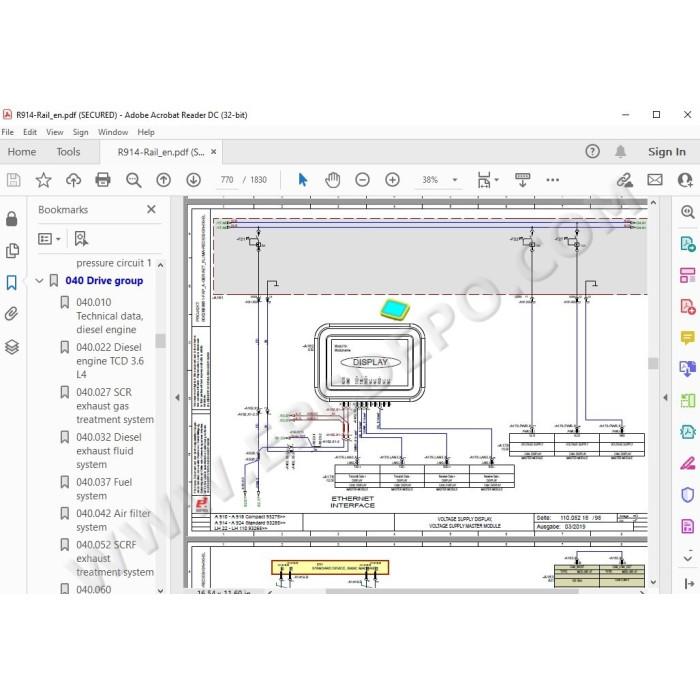Click the Sign In button
Image resolution: width=700 pixels, height=700 pixels.
coord(667,152)
